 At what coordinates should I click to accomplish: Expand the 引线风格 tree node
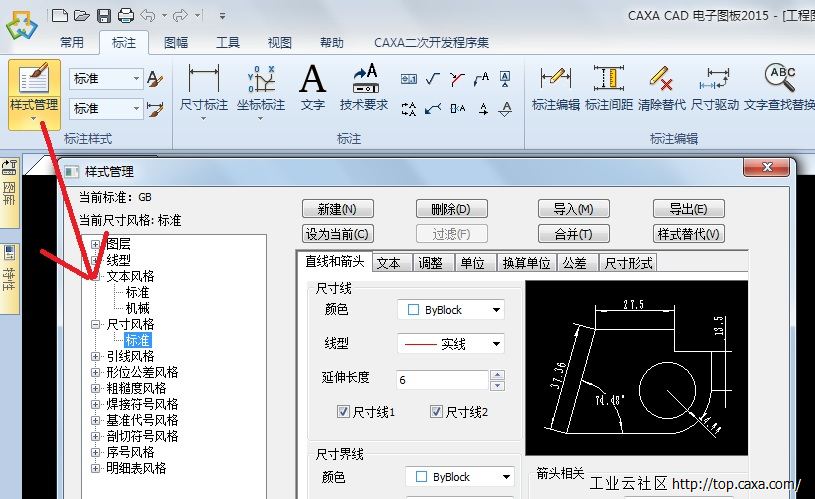[96, 356]
